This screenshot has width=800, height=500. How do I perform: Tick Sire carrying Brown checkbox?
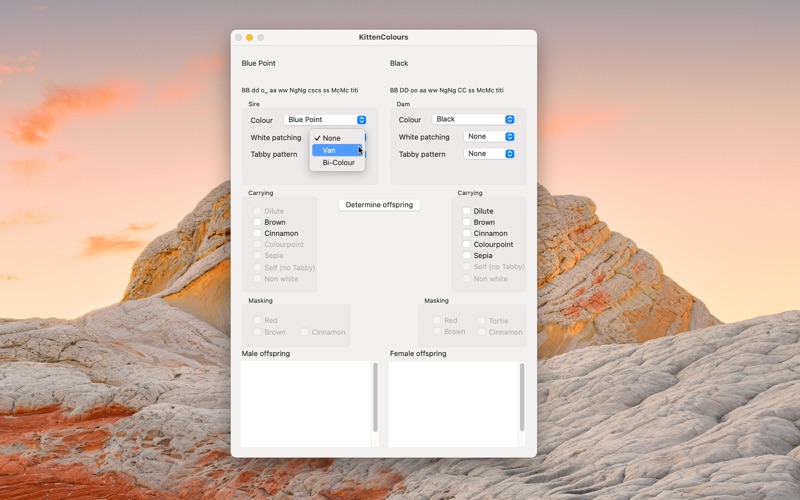[257, 222]
